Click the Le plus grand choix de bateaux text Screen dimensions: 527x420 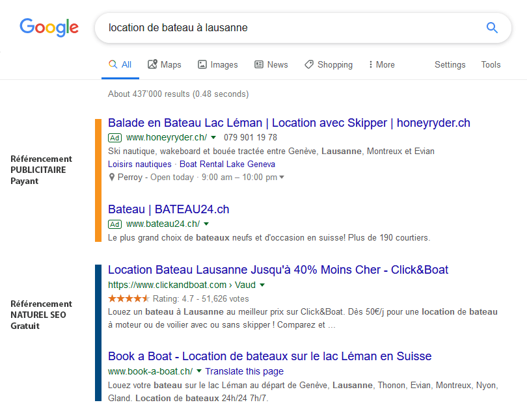pos(269,238)
